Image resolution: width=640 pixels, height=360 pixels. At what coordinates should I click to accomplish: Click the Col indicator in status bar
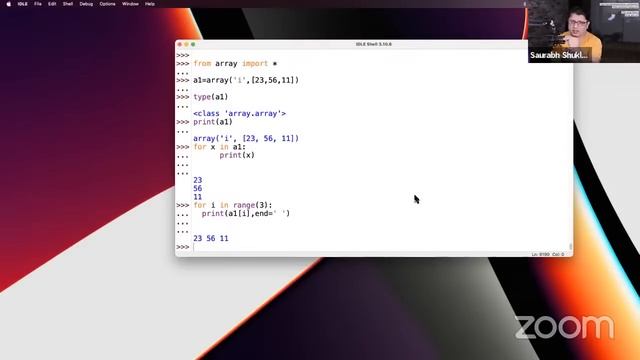(558, 254)
